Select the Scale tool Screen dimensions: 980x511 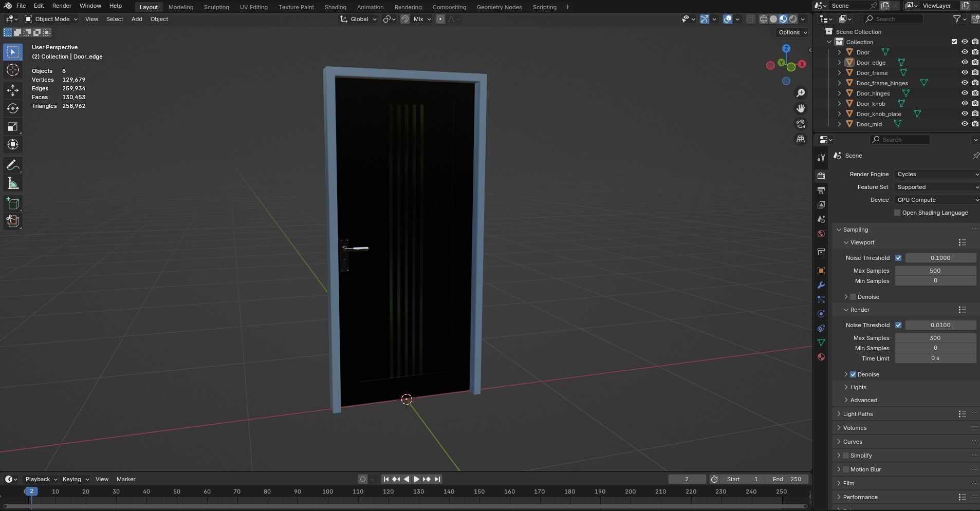tap(13, 126)
